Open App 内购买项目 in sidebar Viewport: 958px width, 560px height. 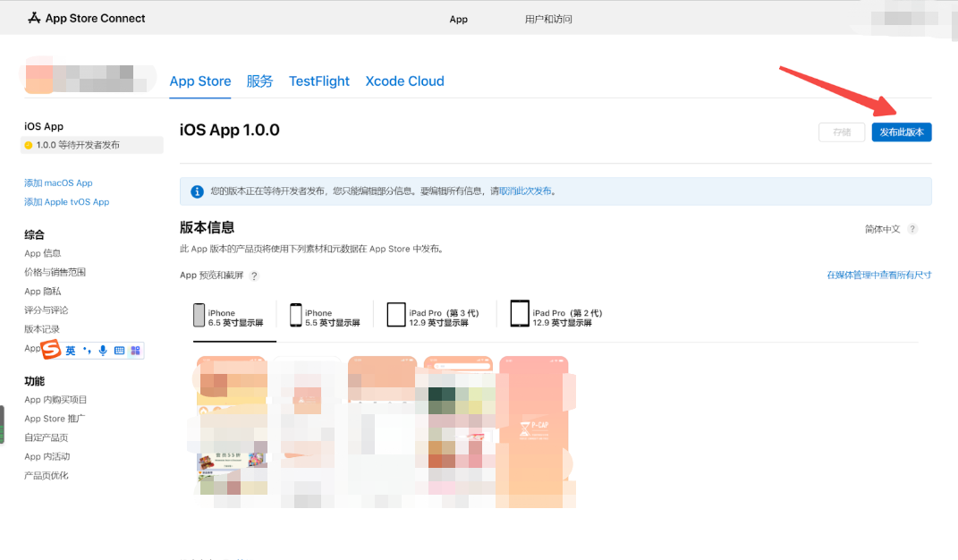(x=55, y=400)
